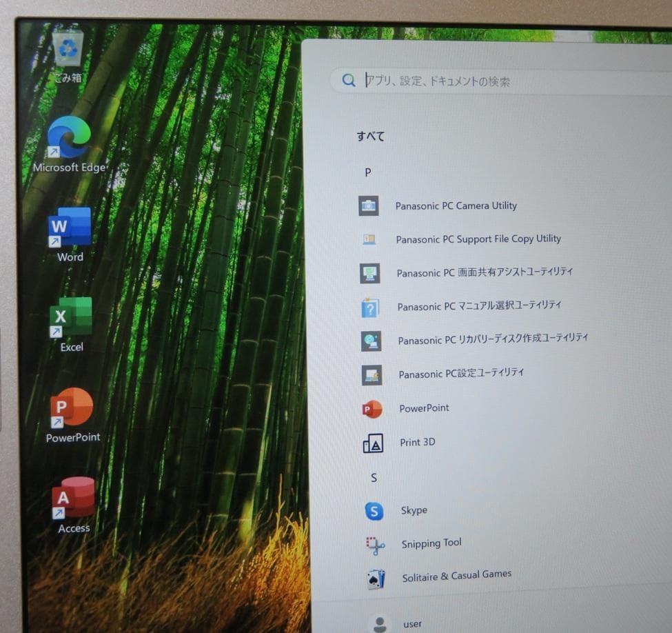Jump to letter index via P header
Screen dimensions: 672x633
pos(368,172)
